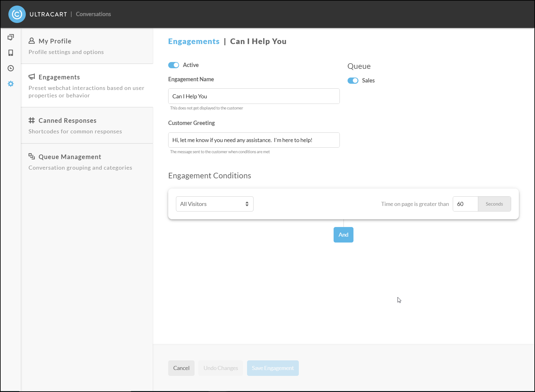
Task: Disable the Sales queue toggle
Action: point(353,81)
